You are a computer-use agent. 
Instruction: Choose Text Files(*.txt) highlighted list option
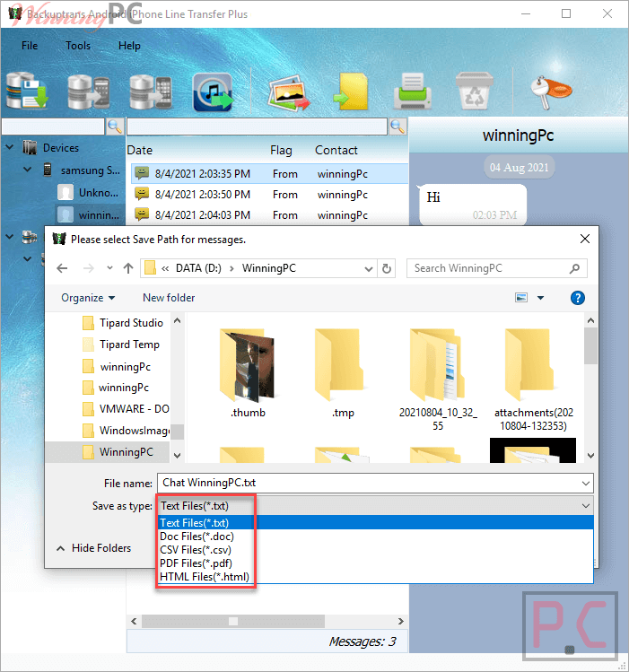(x=376, y=522)
